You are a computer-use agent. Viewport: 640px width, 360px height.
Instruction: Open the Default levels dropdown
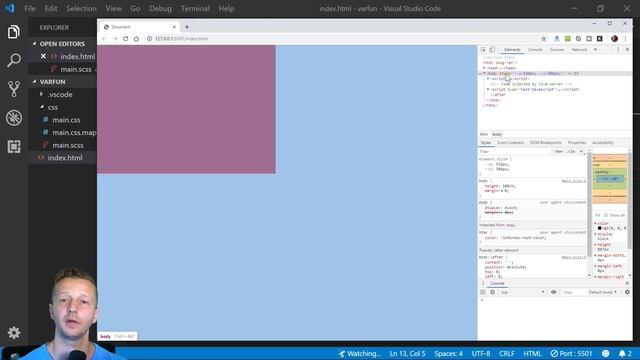coord(602,292)
